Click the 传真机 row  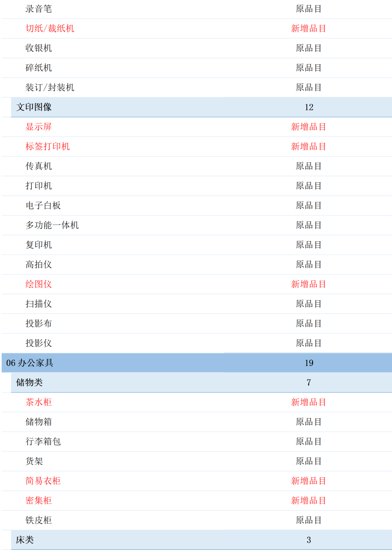click(x=38, y=166)
